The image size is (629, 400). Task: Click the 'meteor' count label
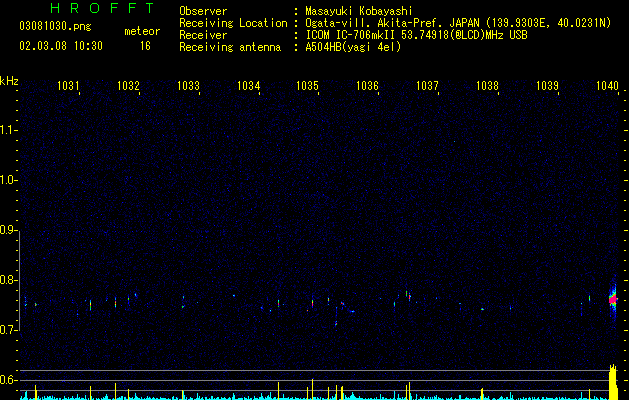tap(142, 31)
